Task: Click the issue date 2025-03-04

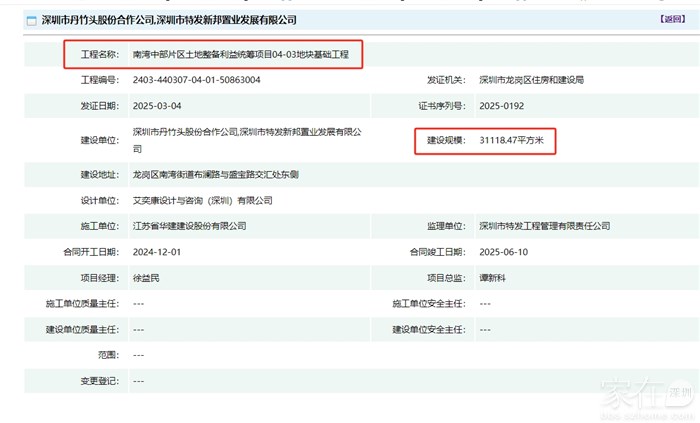Action: 156,104
